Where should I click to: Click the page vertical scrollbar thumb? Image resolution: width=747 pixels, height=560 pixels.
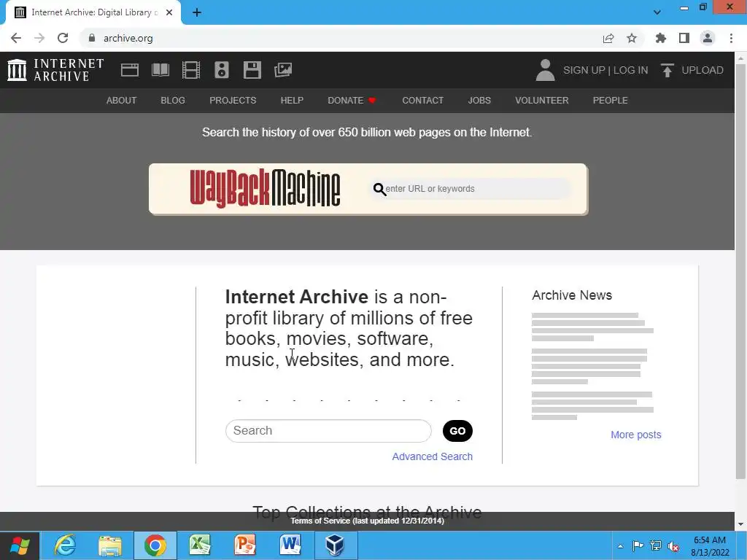[741, 271]
